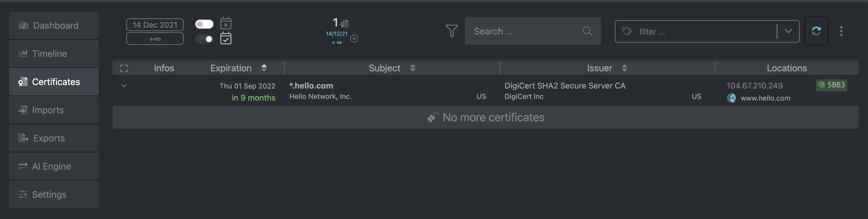Image resolution: width=868 pixels, height=219 pixels.
Task: Click the www.hello.com location
Action: pos(765,98)
